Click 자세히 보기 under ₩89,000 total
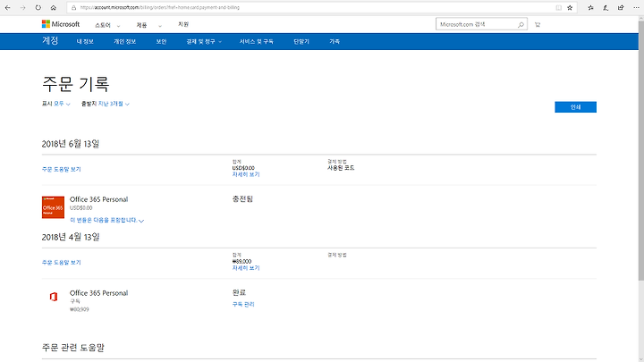Image resolution: width=644 pixels, height=362 pixels. [246, 268]
